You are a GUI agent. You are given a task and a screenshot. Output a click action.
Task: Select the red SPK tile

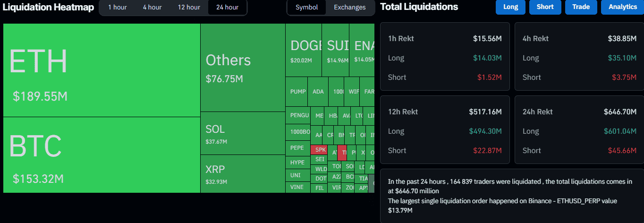click(x=320, y=149)
